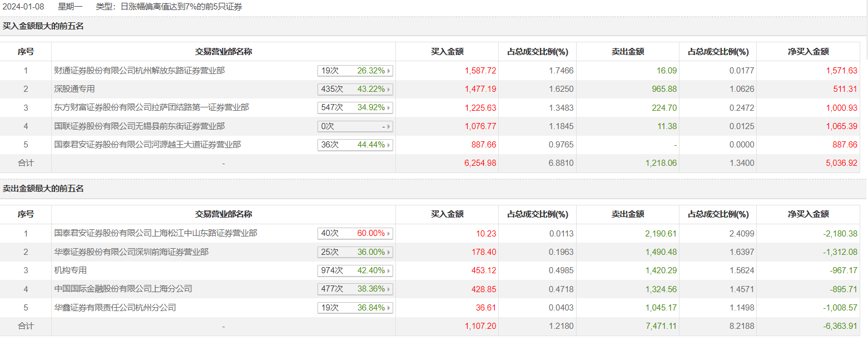Expand the 435次 43.22% stats box
The width and height of the screenshot is (868, 340).
[355, 89]
